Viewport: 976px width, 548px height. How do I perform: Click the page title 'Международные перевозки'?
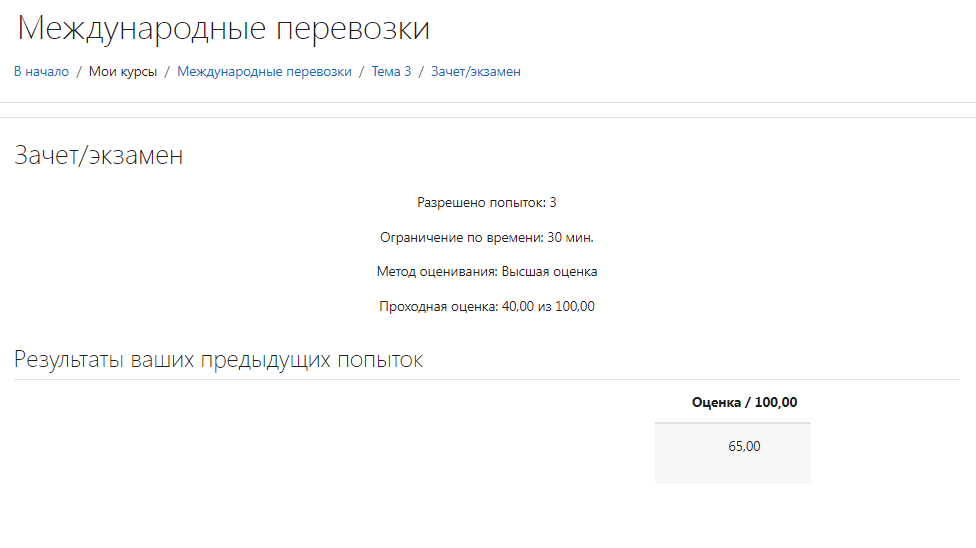(223, 29)
